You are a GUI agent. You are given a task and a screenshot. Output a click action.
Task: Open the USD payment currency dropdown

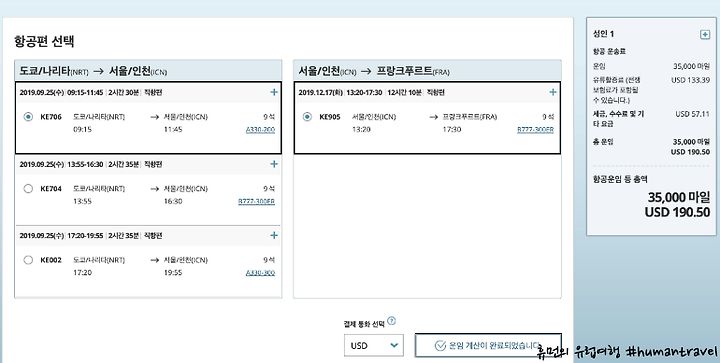(x=374, y=346)
